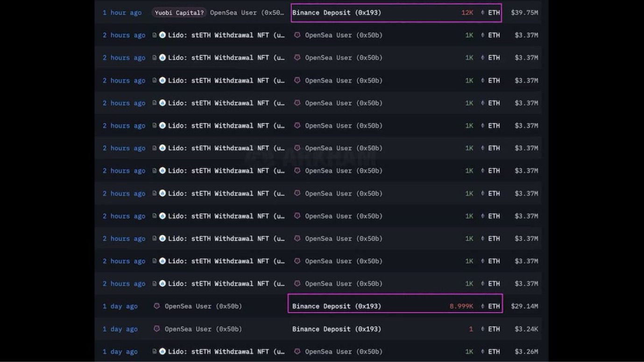Click the $29.14M transaction value
The image size is (644, 362).
524,306
